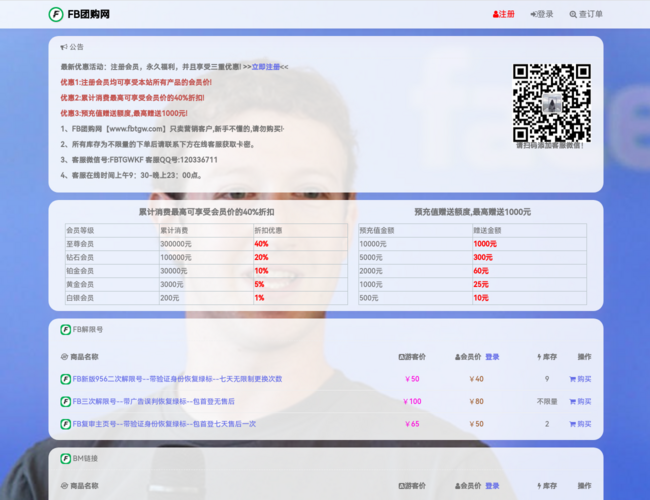Click the 5% discount cell

(300, 284)
